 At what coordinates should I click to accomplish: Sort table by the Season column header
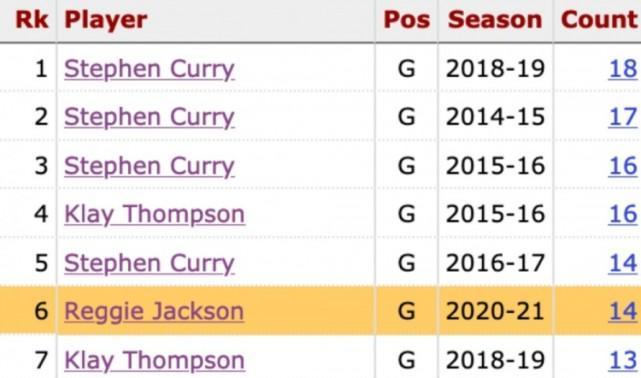(x=495, y=20)
